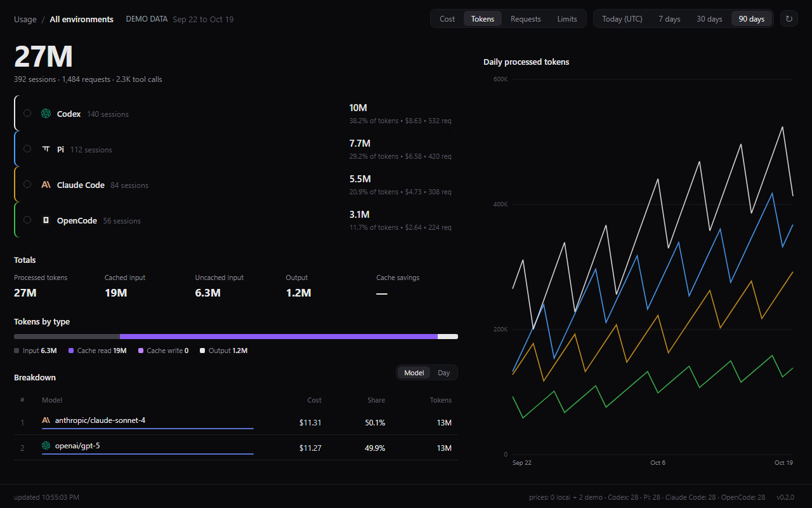Sort by the Tokens column header

tap(441, 400)
